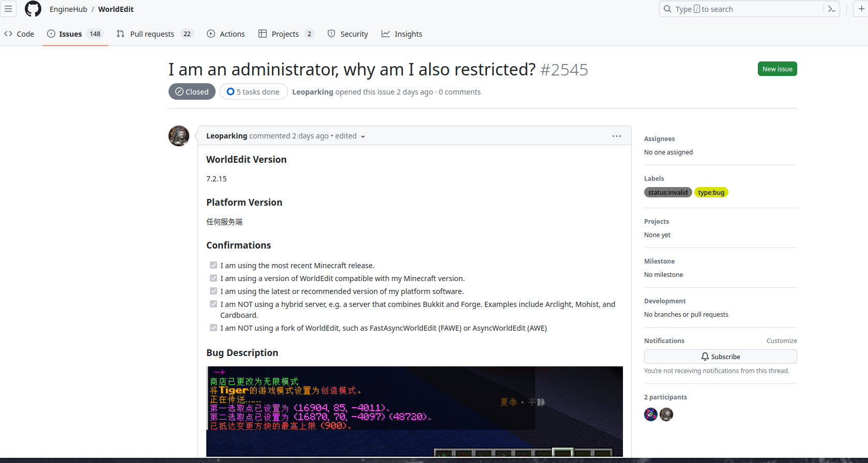Image resolution: width=868 pixels, height=463 pixels.
Task: Toggle the NOT using a fork checkbox
Action: coord(214,328)
